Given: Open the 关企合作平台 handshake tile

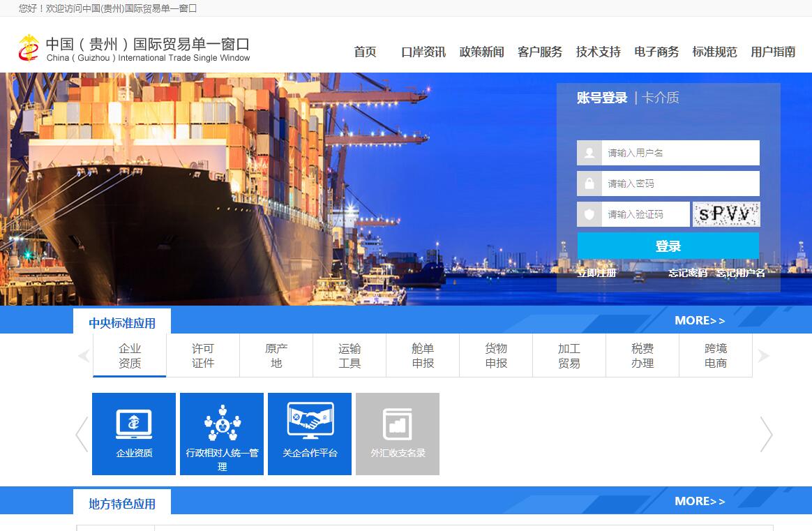Looking at the screenshot, I should pyautogui.click(x=310, y=433).
